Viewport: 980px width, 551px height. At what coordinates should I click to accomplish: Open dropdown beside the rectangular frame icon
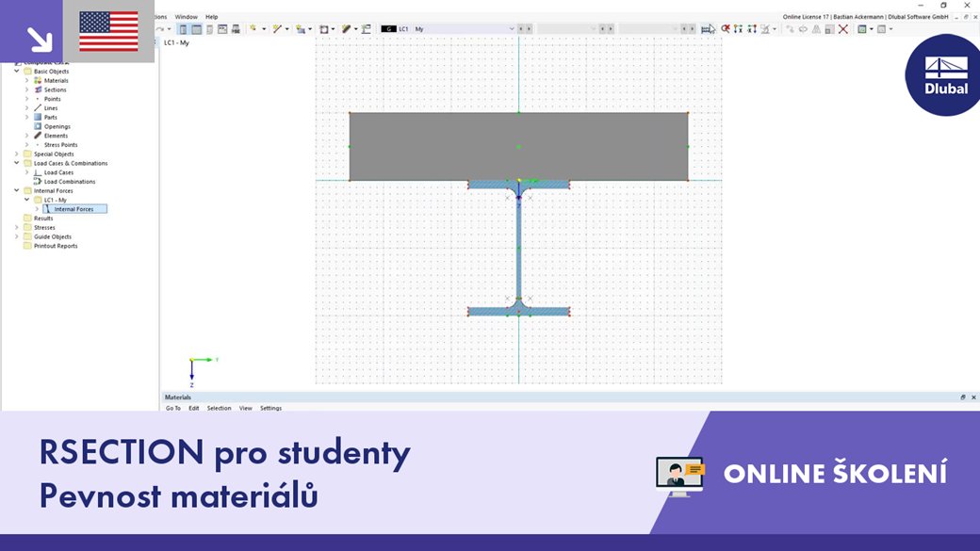(x=333, y=29)
